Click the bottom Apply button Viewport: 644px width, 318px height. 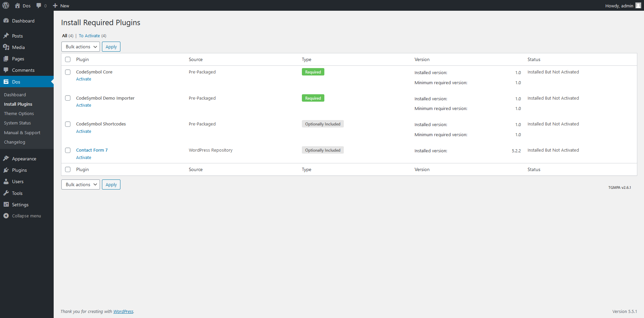click(111, 184)
